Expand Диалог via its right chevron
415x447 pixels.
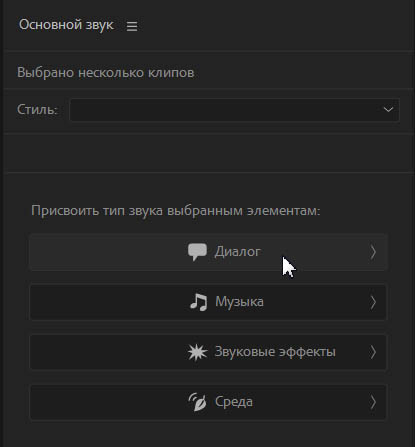pyautogui.click(x=373, y=252)
